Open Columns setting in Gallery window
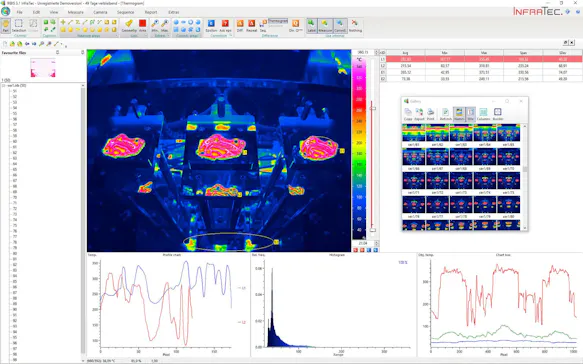 (x=483, y=114)
